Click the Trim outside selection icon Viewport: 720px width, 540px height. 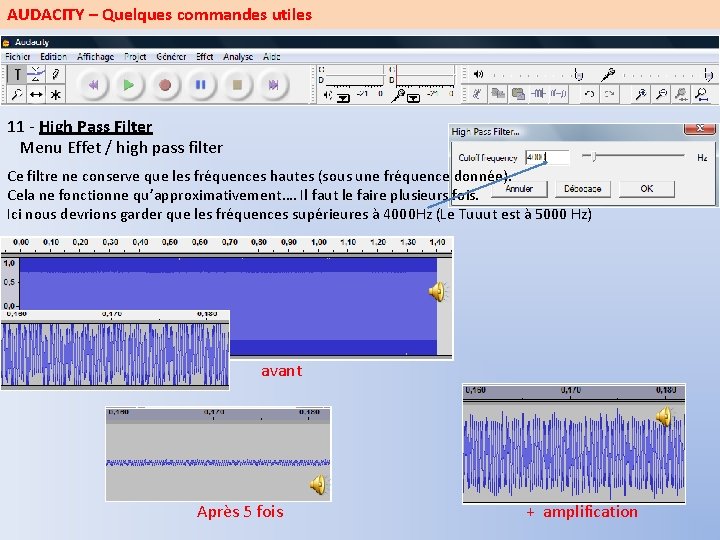pyautogui.click(x=538, y=94)
